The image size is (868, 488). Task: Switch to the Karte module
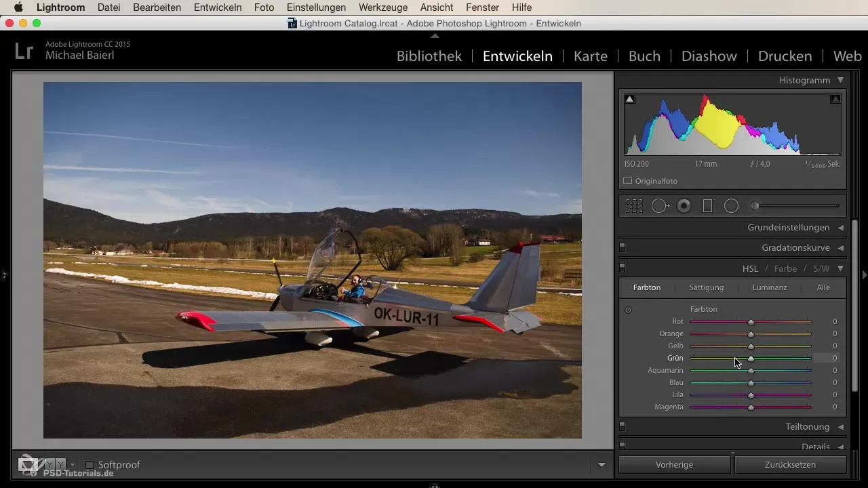tap(591, 56)
